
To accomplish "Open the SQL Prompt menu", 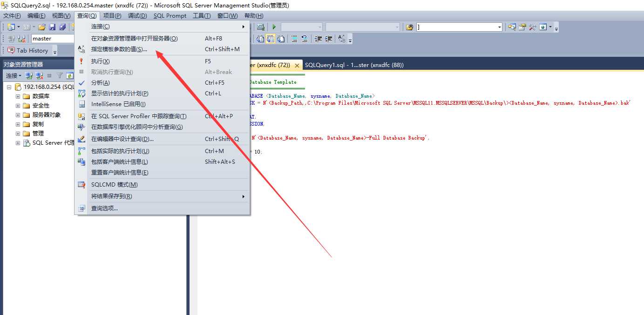I will coord(170,16).
